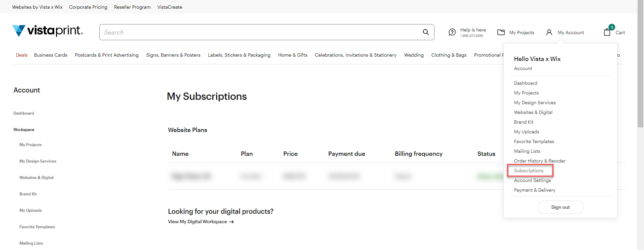The height and width of the screenshot is (250, 644).
Task: Select Workspace in left sidebar
Action: [24, 130]
